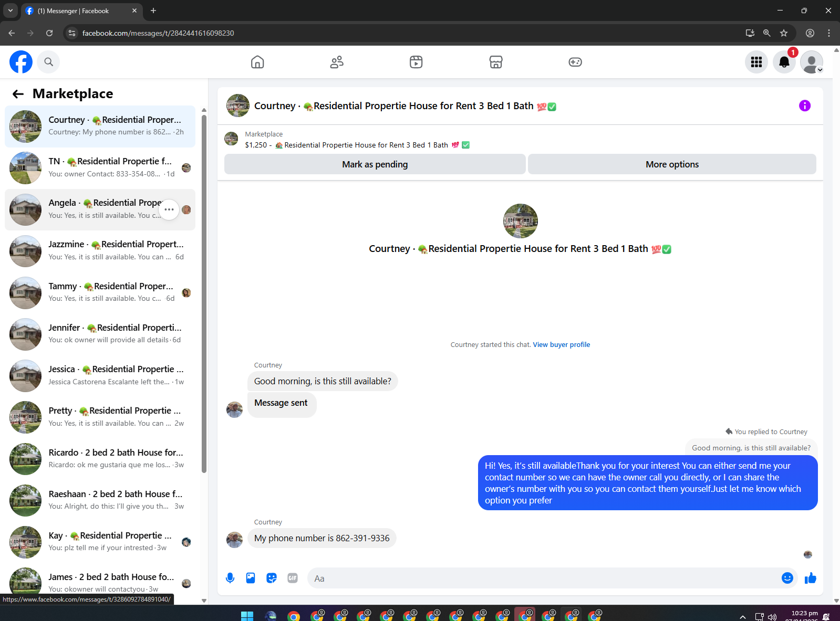Choose a GIF
The width and height of the screenshot is (840, 621).
(293, 578)
